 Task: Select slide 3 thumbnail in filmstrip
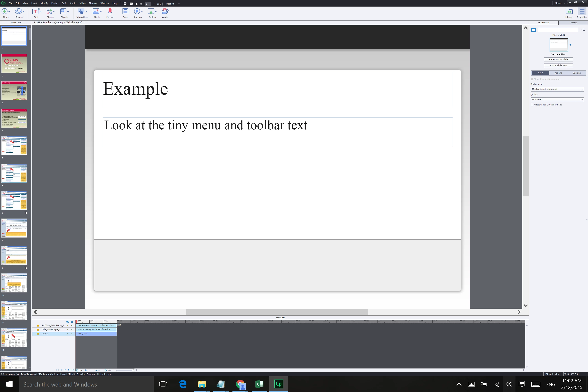pos(14,91)
